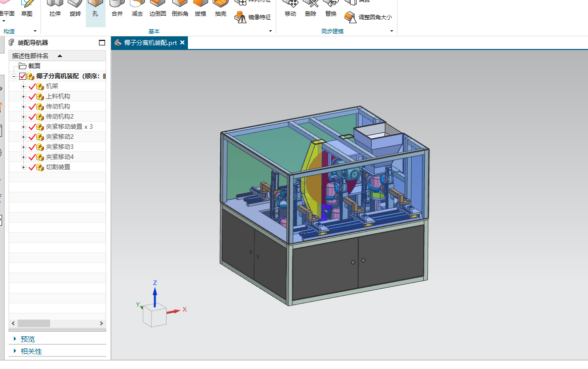Uncheck the root 椰子分离机装配 checkbox
The height and width of the screenshot is (369, 588).
pyautogui.click(x=23, y=76)
